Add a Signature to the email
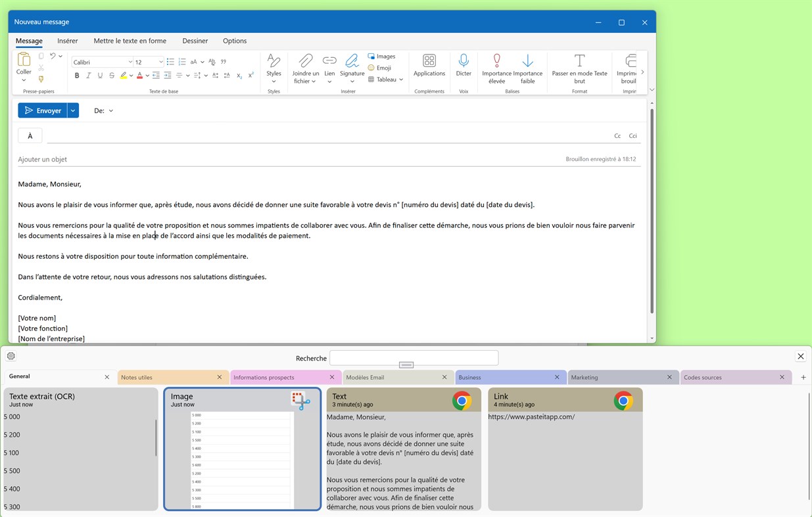This screenshot has height=517, width=812. 352,66
